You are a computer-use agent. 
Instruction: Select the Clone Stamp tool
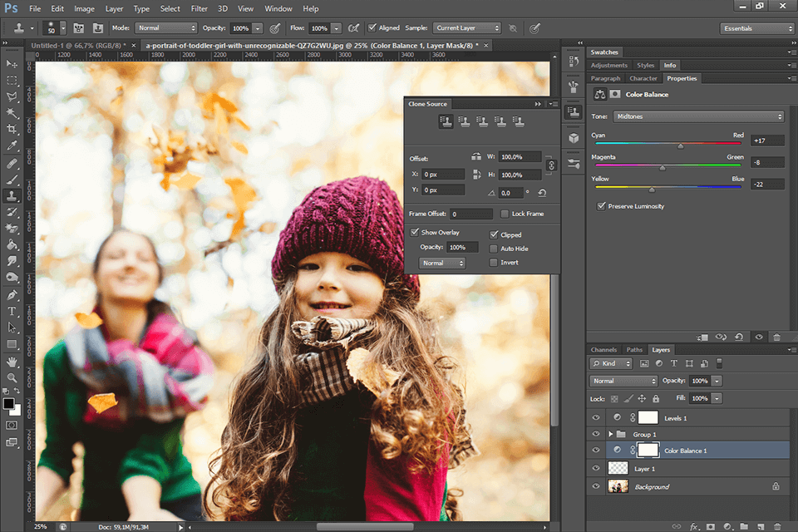pos(12,196)
